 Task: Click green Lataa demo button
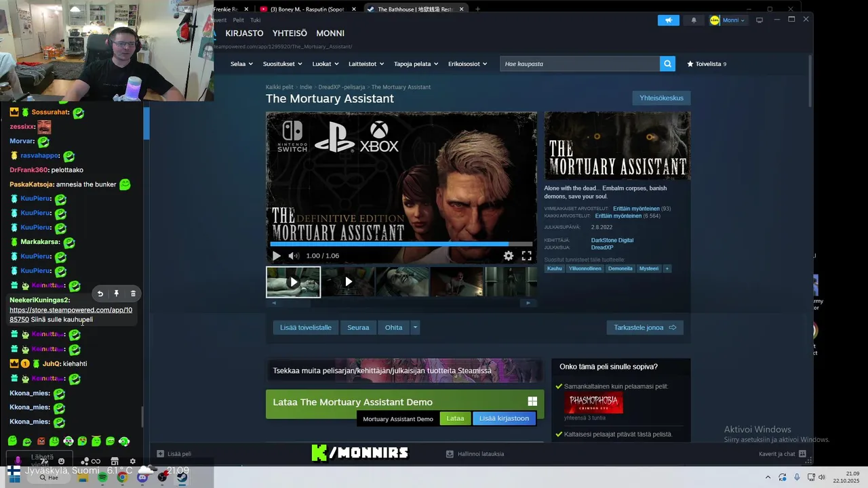[x=455, y=418]
